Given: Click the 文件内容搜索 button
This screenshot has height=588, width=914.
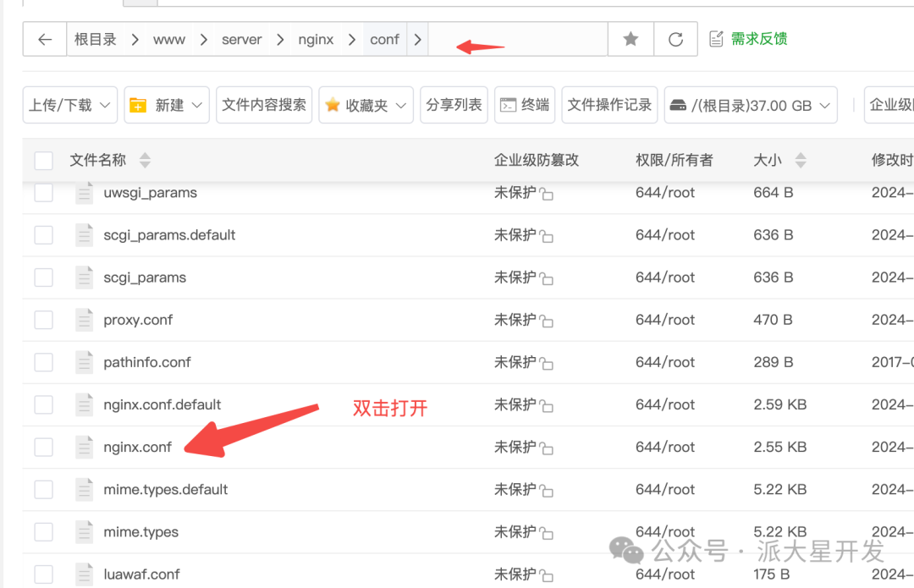Looking at the screenshot, I should tap(264, 105).
